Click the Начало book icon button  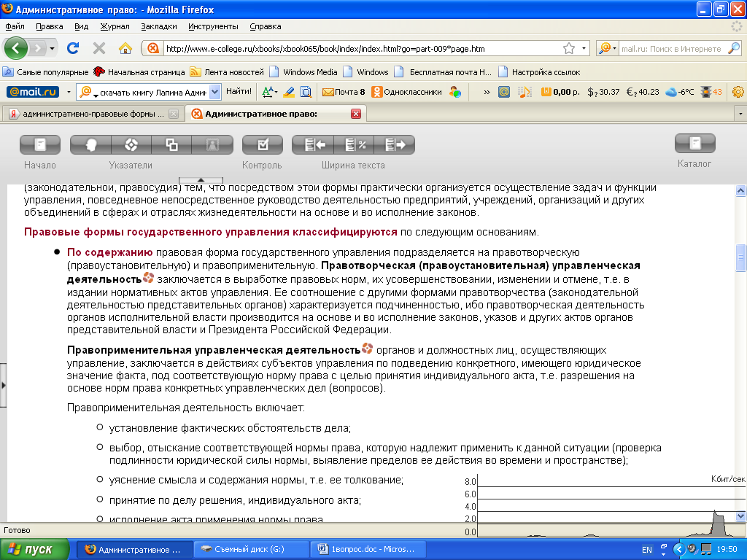[x=40, y=145]
